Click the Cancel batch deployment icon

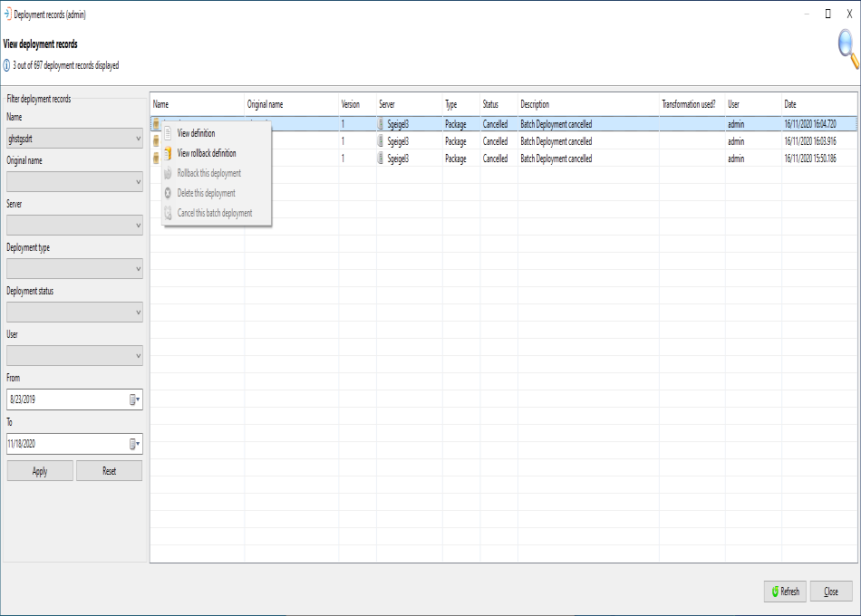(x=168, y=213)
